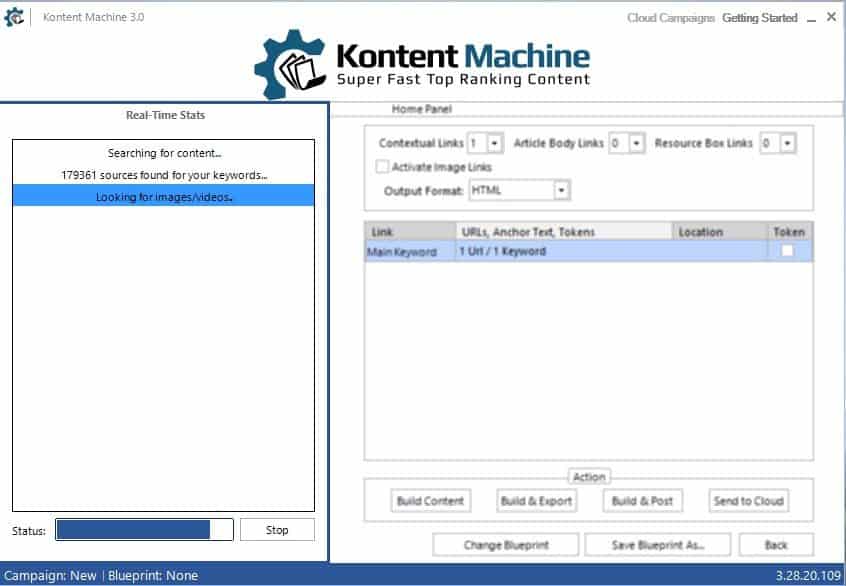Stop the running content search
The width and height of the screenshot is (846, 586).
(x=277, y=530)
